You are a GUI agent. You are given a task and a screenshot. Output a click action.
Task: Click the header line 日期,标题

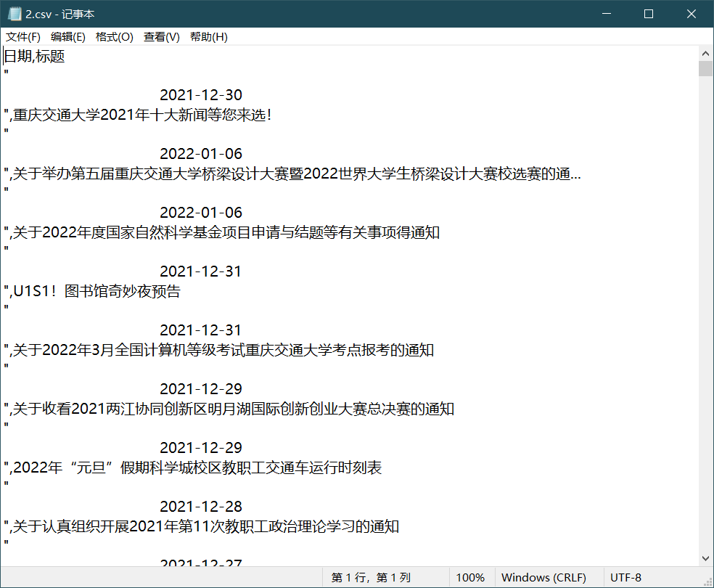34,56
